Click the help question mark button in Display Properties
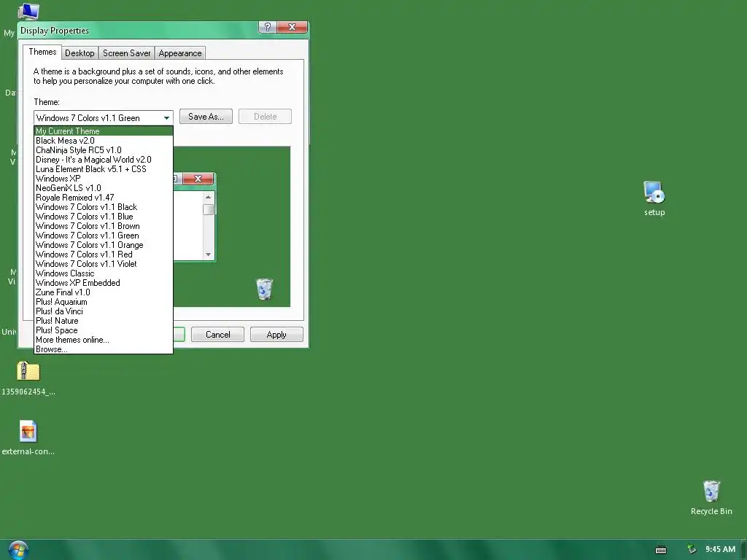The width and height of the screenshot is (747, 560). (267, 27)
